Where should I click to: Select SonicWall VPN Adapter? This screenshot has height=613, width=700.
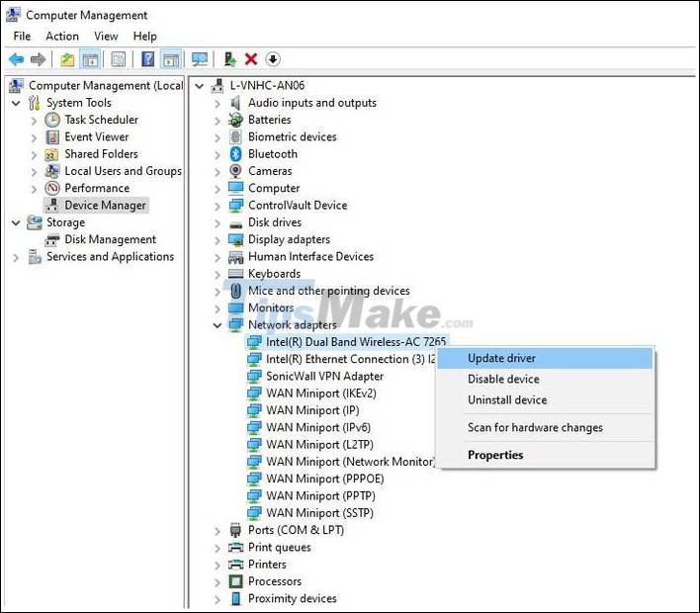[x=324, y=377]
